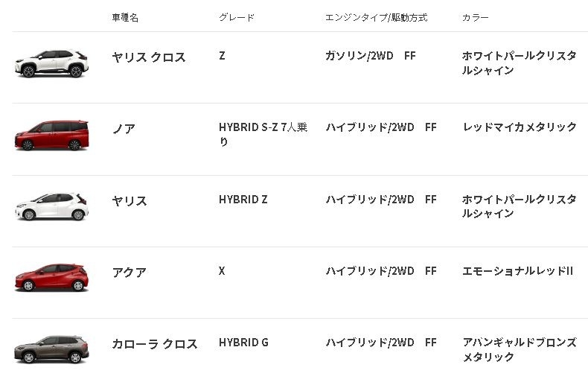Click the ガソリン/2WD FF engine text

point(371,56)
